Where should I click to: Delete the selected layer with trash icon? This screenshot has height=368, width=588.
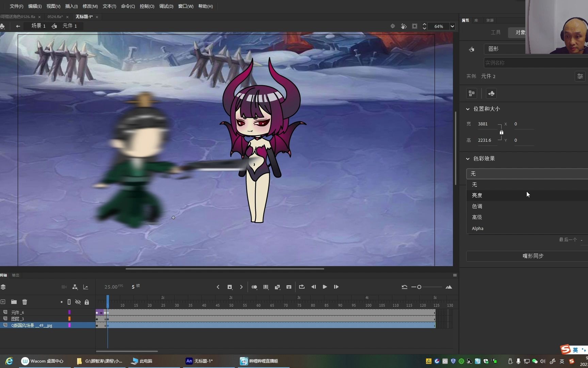tap(25, 302)
